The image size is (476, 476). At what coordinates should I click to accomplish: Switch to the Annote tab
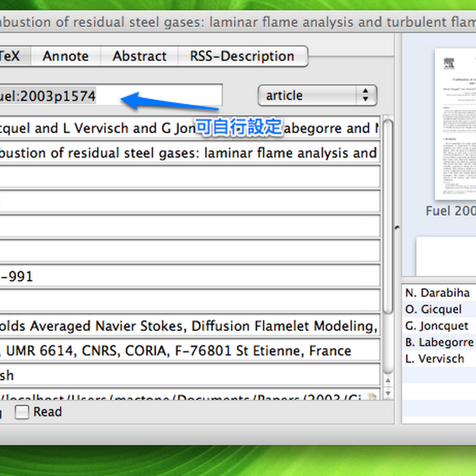65,57
